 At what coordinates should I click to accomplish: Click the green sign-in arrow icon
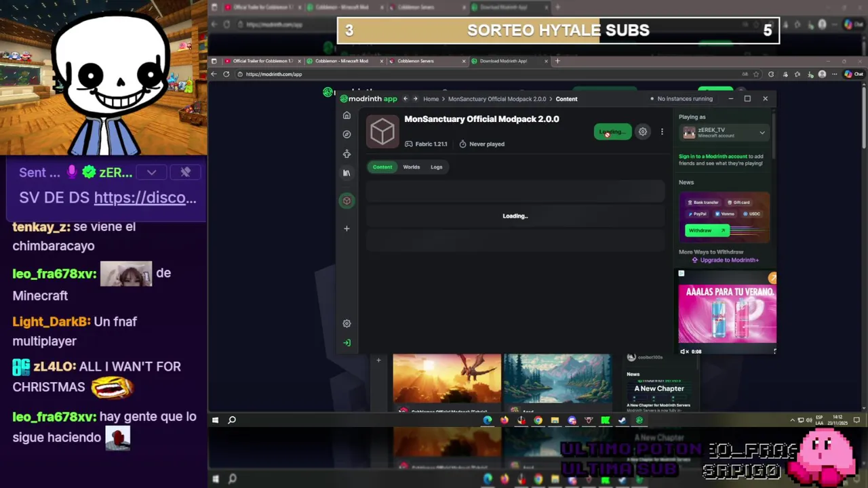pos(347,343)
